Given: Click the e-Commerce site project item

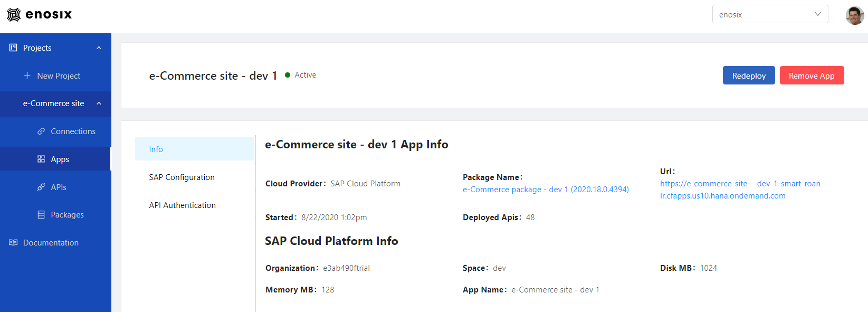Looking at the screenshot, I should [55, 103].
